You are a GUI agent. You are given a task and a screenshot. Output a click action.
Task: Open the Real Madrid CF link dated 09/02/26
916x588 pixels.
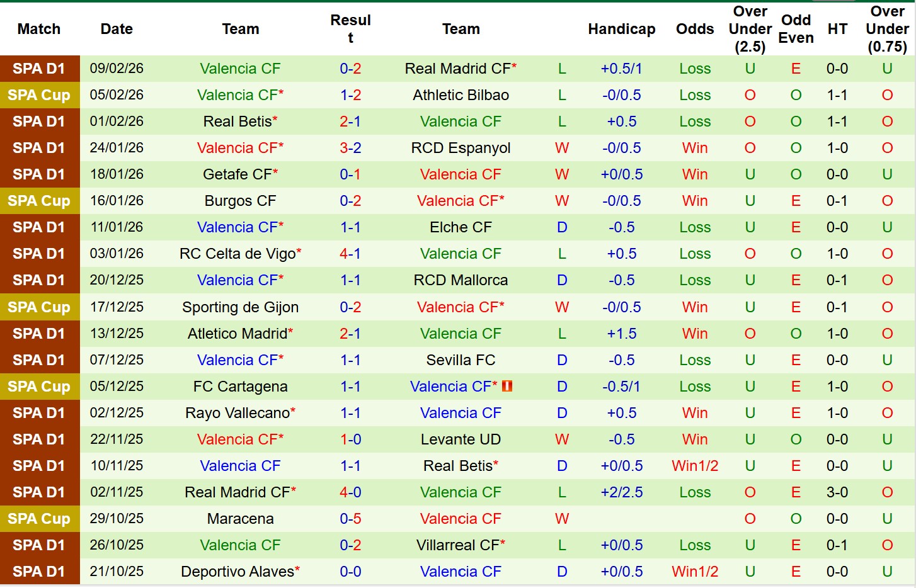pos(457,69)
